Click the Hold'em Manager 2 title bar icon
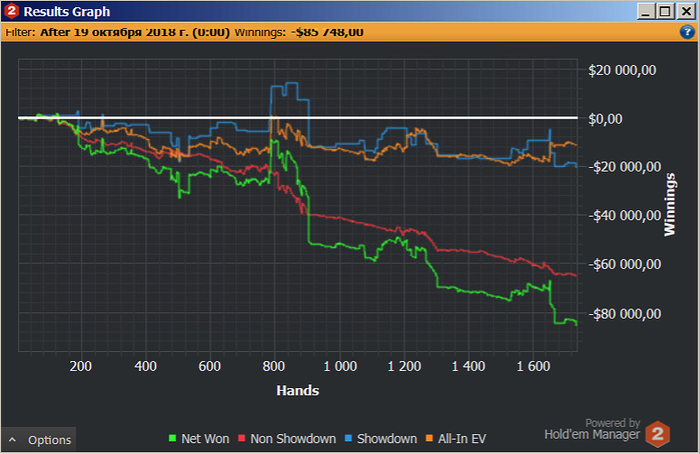Screen dimensions: 700x454 tap(11, 11)
